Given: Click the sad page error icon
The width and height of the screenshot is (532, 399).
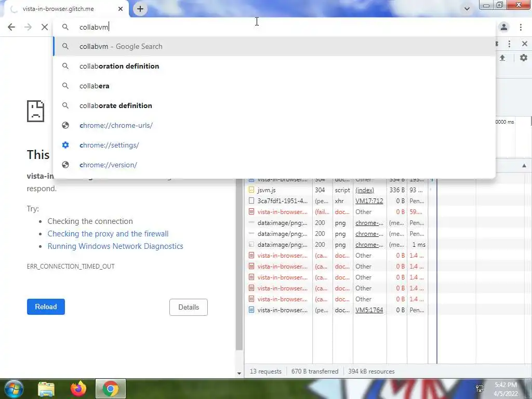Looking at the screenshot, I should pos(36,111).
